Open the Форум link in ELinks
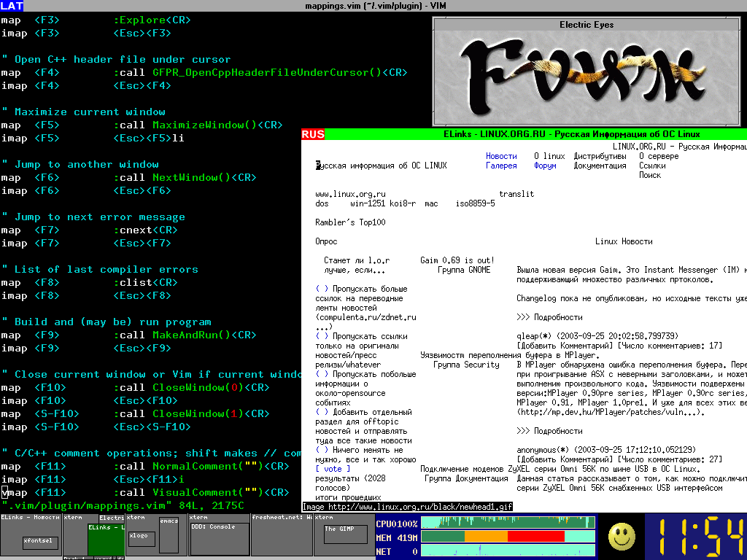 [x=545, y=166]
